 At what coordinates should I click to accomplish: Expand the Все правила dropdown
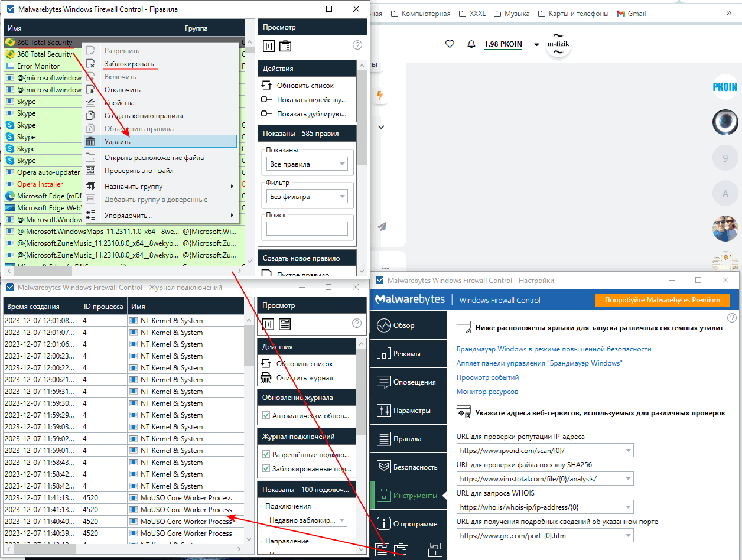pos(307,164)
